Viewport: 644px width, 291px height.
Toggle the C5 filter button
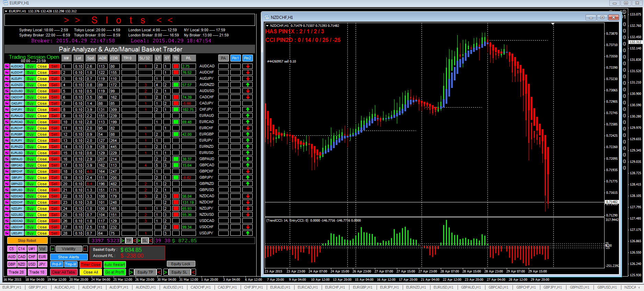12,249
